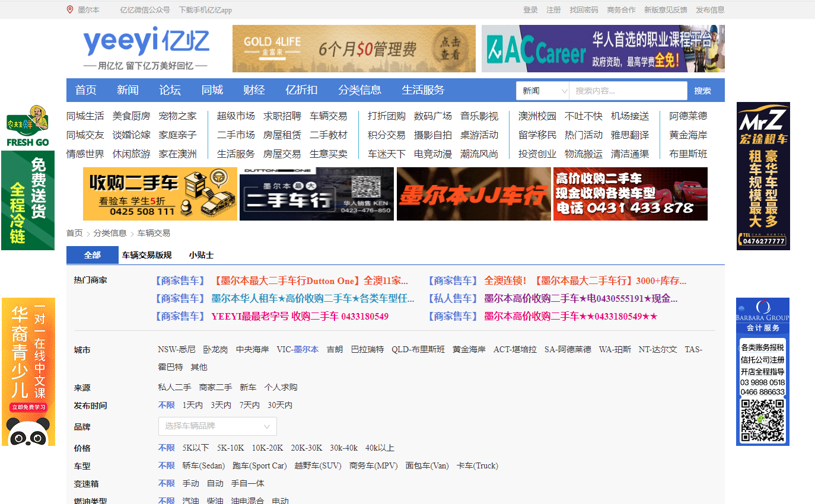Screen dimensions: 815x504
Task: Click the 搜索内容 search input field
Action: [x=628, y=91]
